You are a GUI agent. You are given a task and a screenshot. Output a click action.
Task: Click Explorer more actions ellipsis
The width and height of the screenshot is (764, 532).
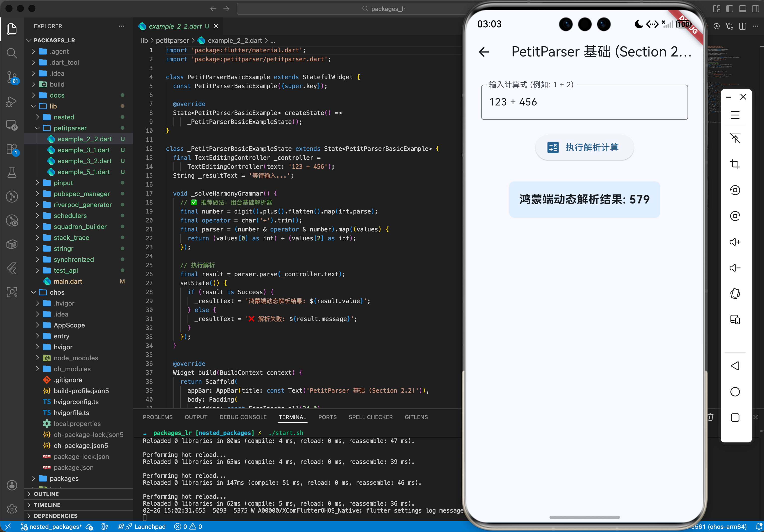[122, 26]
